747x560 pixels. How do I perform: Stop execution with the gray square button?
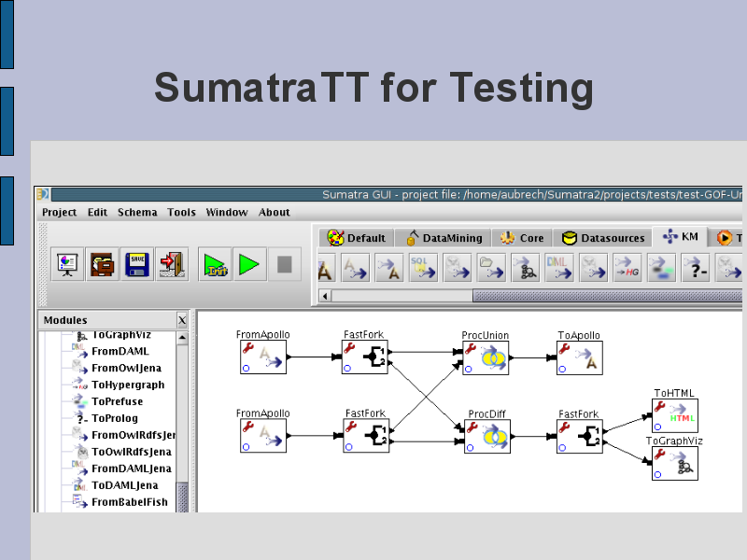tap(285, 264)
